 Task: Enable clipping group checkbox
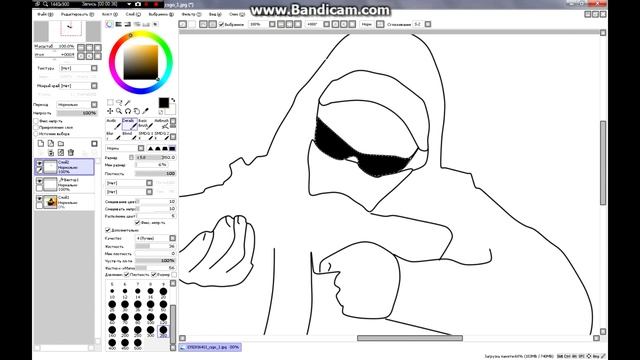click(36, 127)
